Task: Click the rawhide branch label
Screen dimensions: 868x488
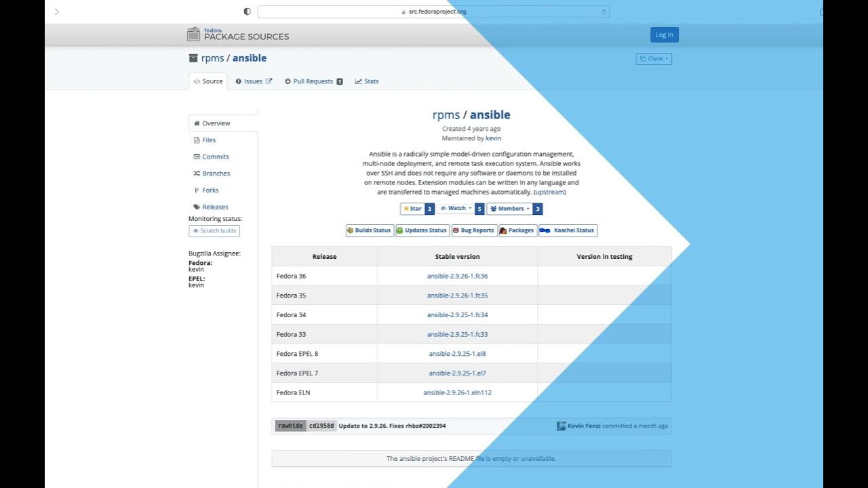Action: (x=290, y=426)
